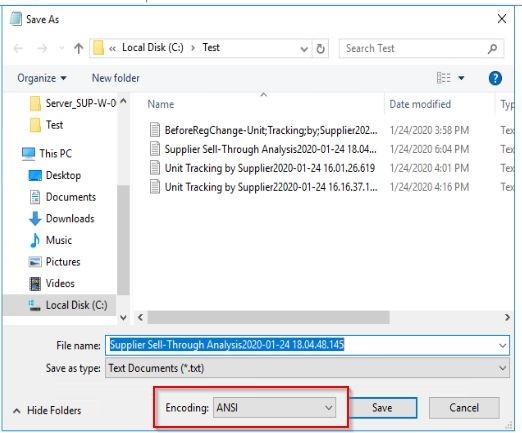Click the blue help question mark icon
The width and height of the screenshot is (522, 433).
[495, 78]
